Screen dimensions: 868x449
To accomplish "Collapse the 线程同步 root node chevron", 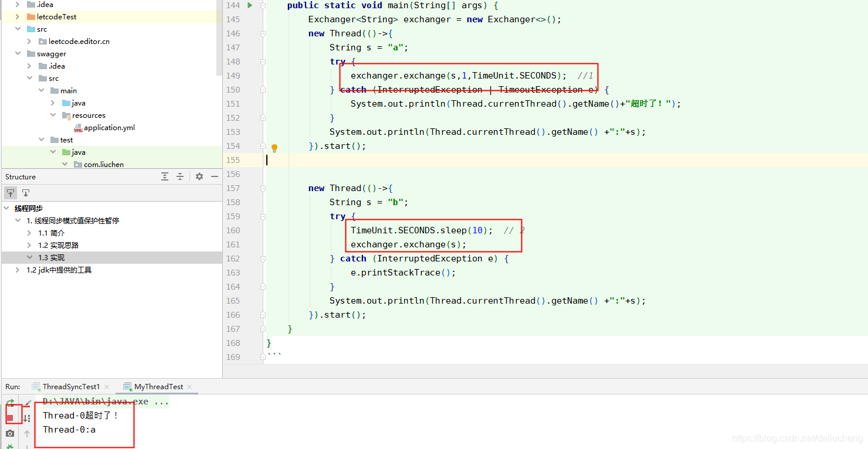I will click(x=6, y=209).
